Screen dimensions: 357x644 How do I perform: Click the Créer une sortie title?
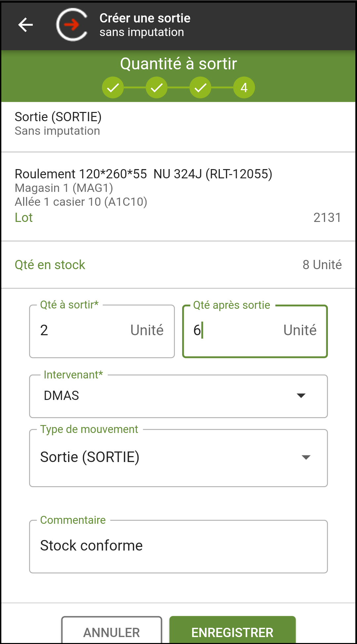click(145, 18)
